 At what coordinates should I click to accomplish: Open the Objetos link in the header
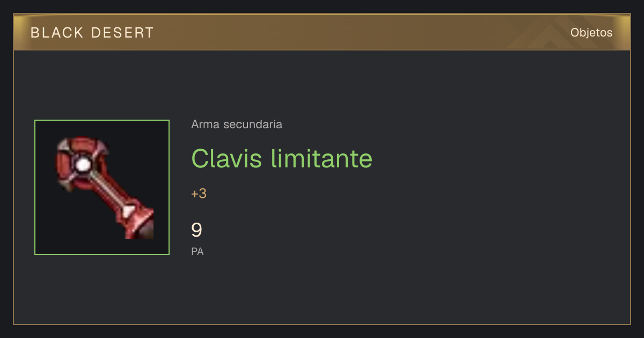click(591, 32)
